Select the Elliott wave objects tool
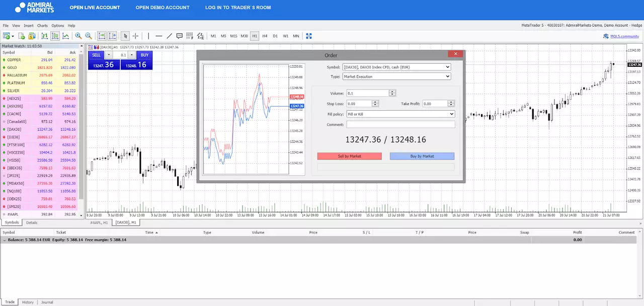Screen dimensions: 644x306 pos(201,36)
